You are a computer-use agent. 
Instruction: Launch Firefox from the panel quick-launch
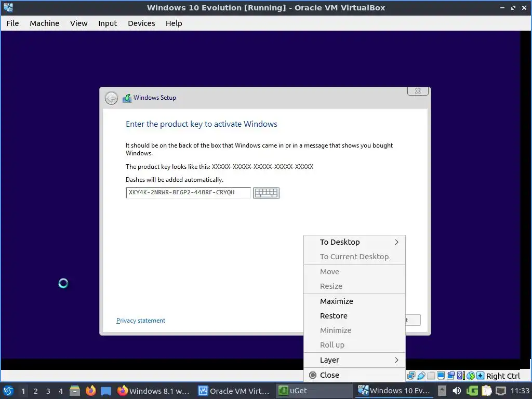(x=90, y=391)
